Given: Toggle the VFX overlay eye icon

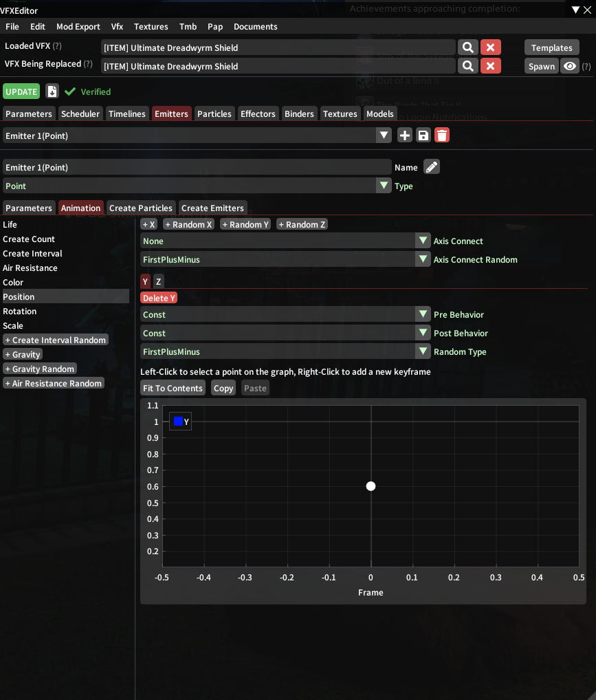Looking at the screenshot, I should 569,66.
